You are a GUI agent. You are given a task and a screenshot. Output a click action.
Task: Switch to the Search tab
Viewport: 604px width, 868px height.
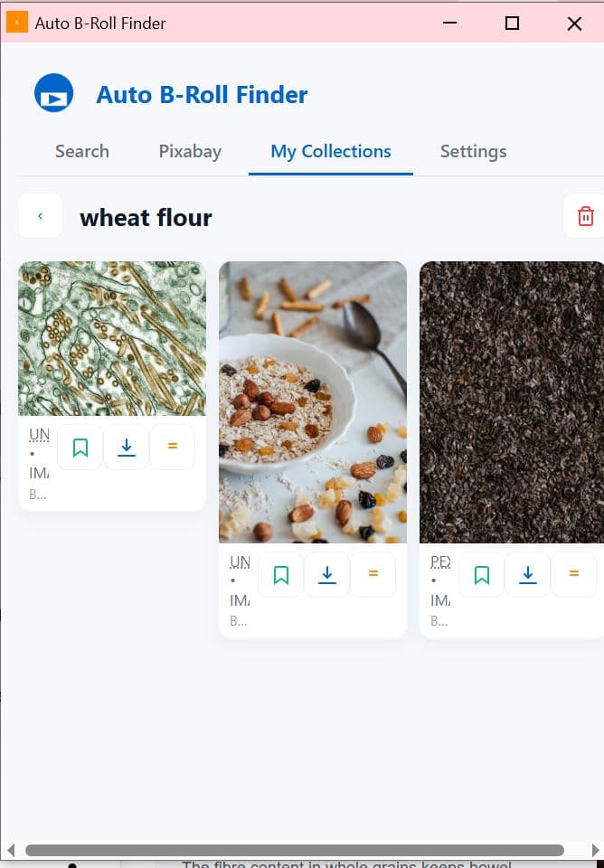[x=82, y=151]
